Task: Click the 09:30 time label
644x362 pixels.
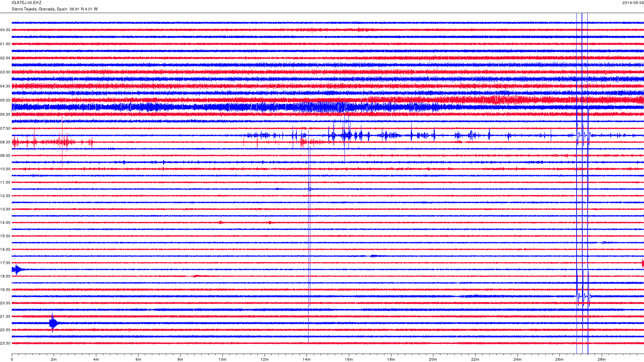Action: tap(5, 156)
